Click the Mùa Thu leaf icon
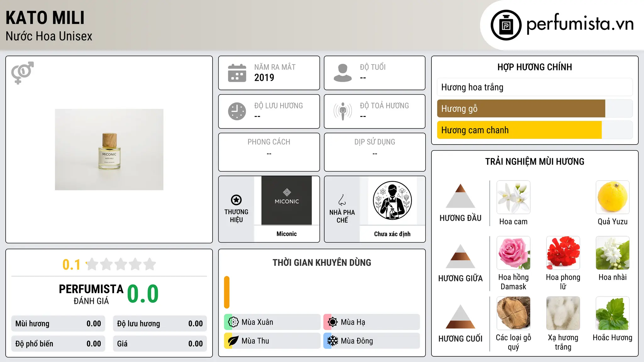Screen dimensions: 644x362 [x=233, y=341]
